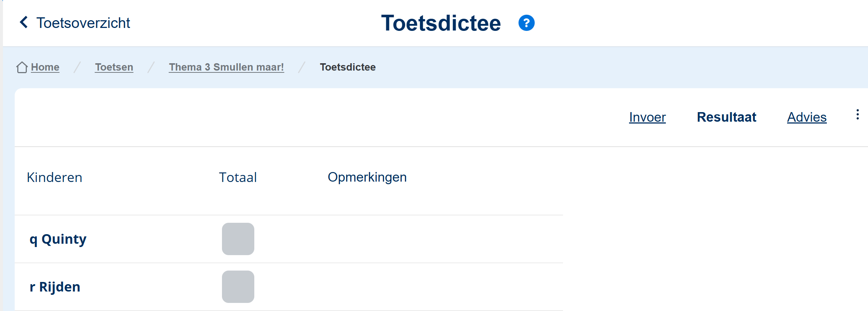
Task: Click the Opmerkingen column header
Action: click(367, 177)
